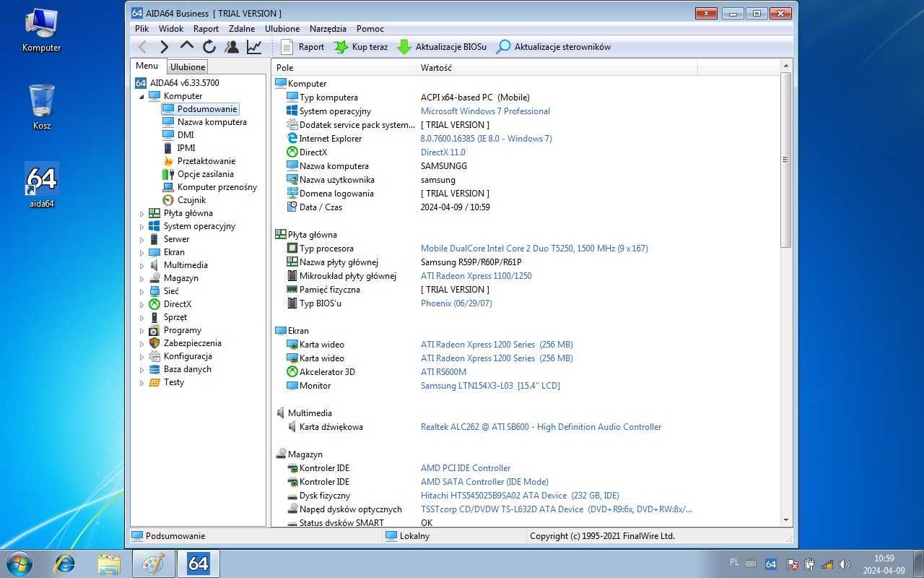Select IPMI tree entry
The image size is (924, 578).
[x=186, y=148]
